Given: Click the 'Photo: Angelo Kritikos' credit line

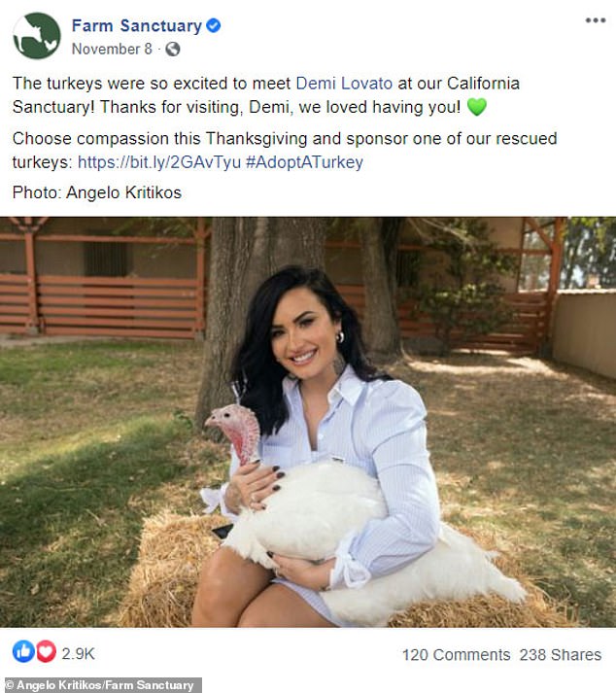Looking at the screenshot, I should point(97,192).
